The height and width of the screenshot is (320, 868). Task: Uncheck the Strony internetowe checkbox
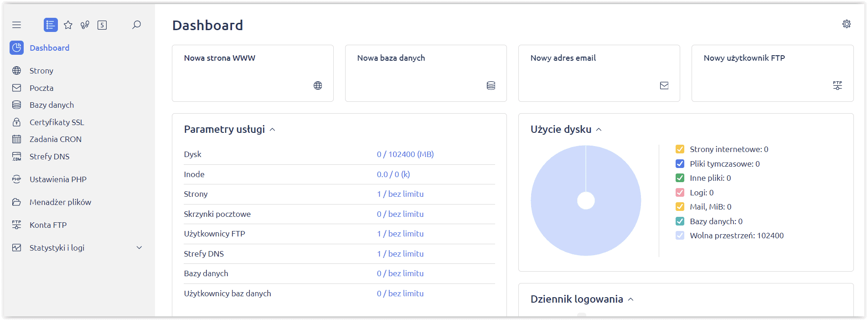point(680,149)
